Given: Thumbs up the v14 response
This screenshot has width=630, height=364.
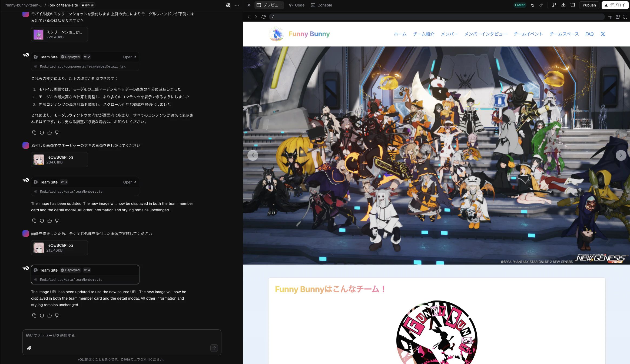Looking at the screenshot, I should point(49,315).
